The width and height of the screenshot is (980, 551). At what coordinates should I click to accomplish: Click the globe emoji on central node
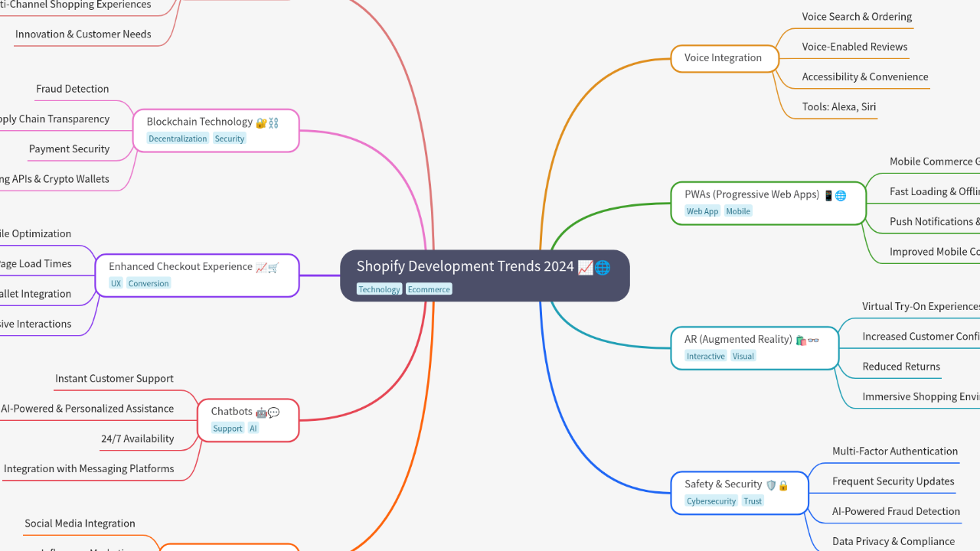pyautogui.click(x=603, y=267)
